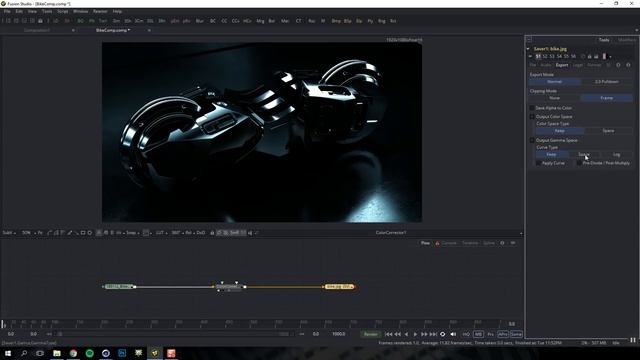
Task: Click the Photoshop taskbar icon
Action: pyautogui.click(x=122, y=353)
